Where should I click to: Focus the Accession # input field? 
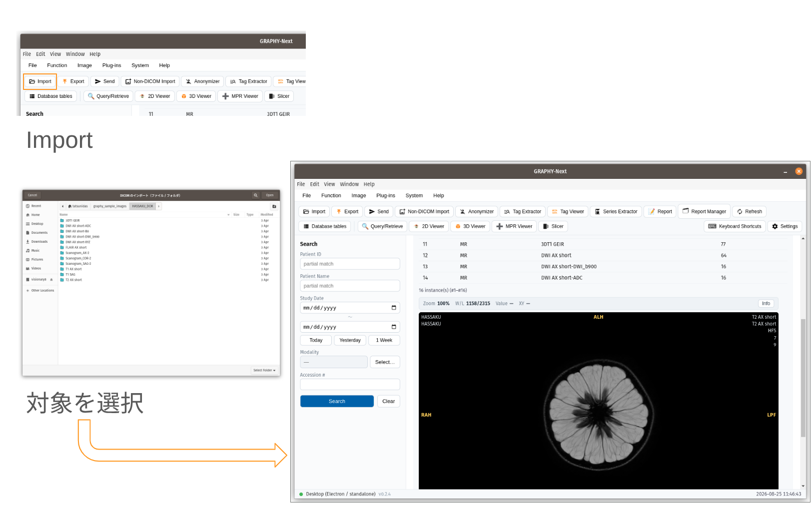tap(350, 384)
